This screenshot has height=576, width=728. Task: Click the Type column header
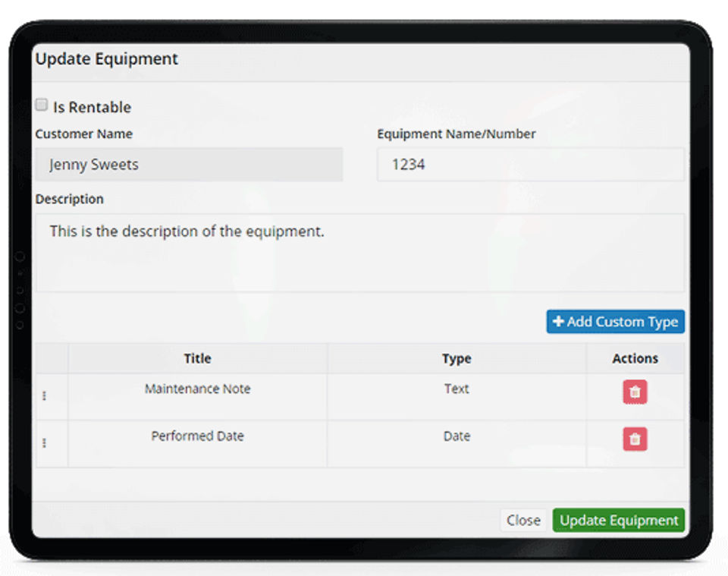pyautogui.click(x=457, y=359)
